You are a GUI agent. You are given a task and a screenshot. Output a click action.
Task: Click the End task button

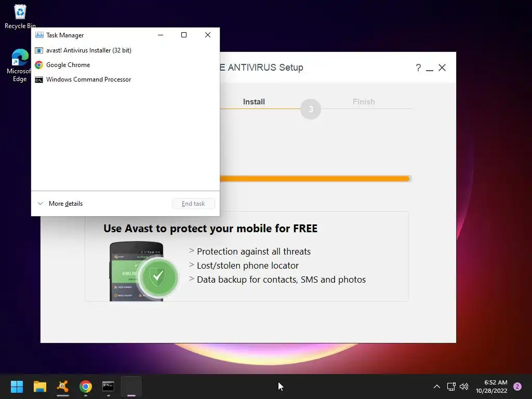click(x=193, y=204)
